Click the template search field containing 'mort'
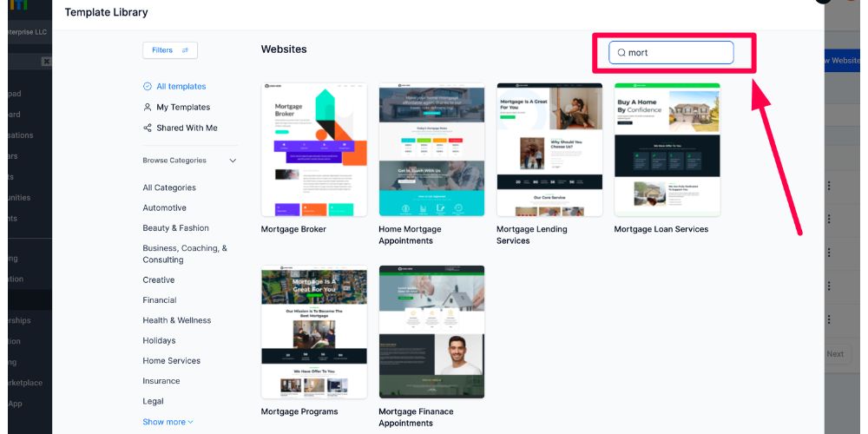Image resolution: width=868 pixels, height=434 pixels. pyautogui.click(x=671, y=53)
